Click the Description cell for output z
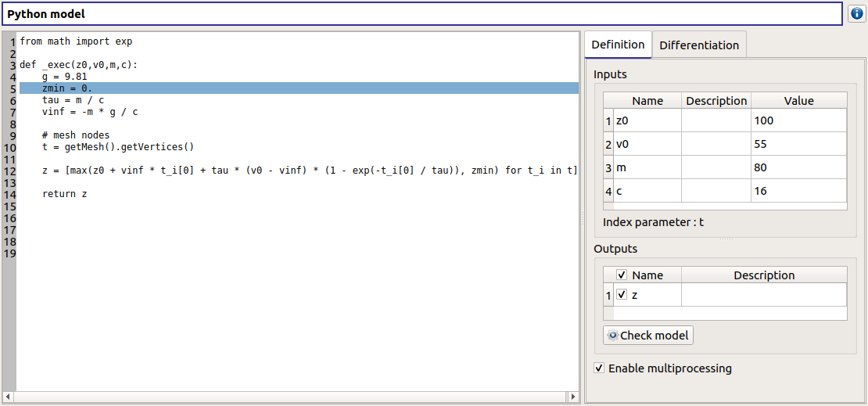The width and height of the screenshot is (868, 406). 763,295
